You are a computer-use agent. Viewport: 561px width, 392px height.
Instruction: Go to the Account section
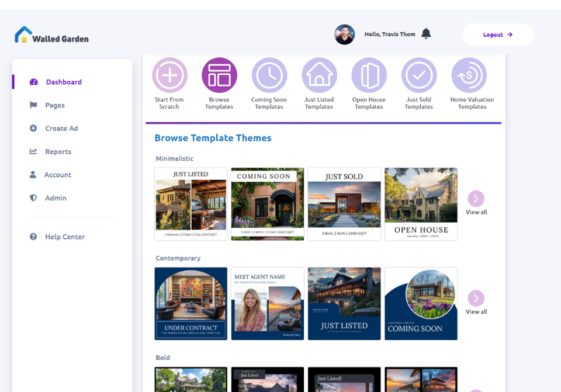(58, 175)
